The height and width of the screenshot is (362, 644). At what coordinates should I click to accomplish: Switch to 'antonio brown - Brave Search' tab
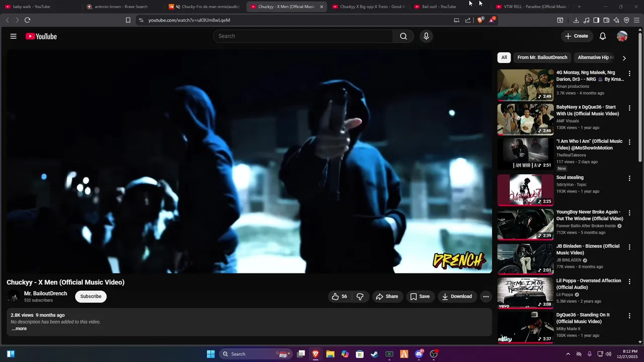tap(123, 7)
